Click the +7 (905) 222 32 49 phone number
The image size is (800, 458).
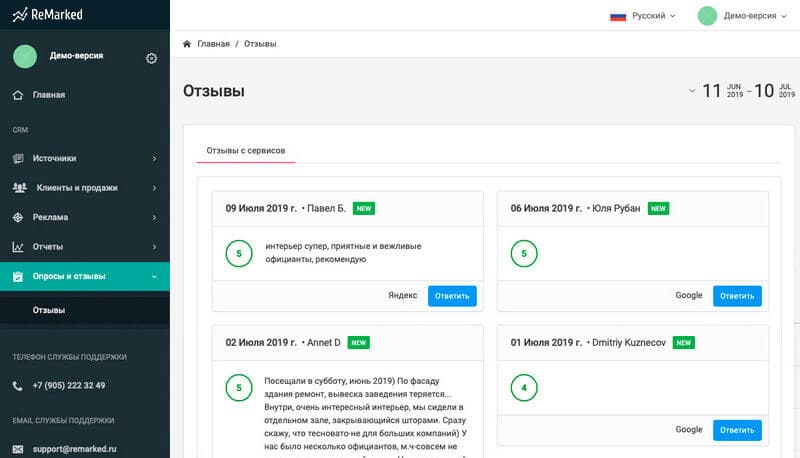coord(69,386)
